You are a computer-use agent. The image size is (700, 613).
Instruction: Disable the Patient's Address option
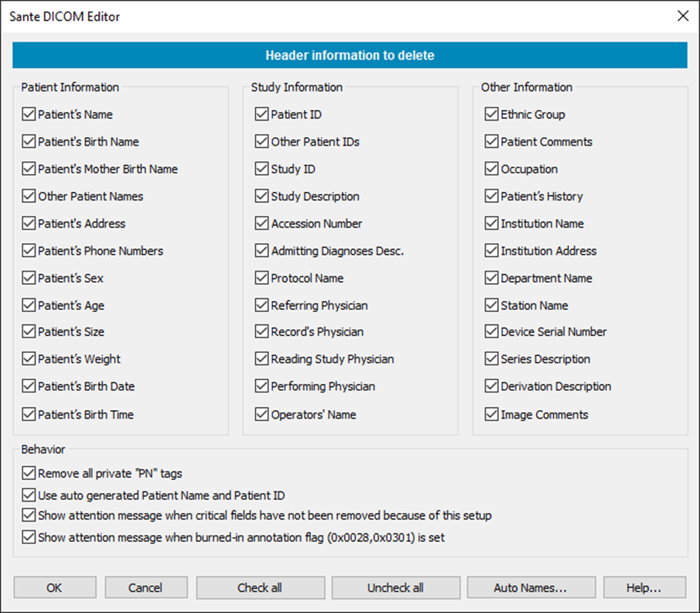point(29,224)
